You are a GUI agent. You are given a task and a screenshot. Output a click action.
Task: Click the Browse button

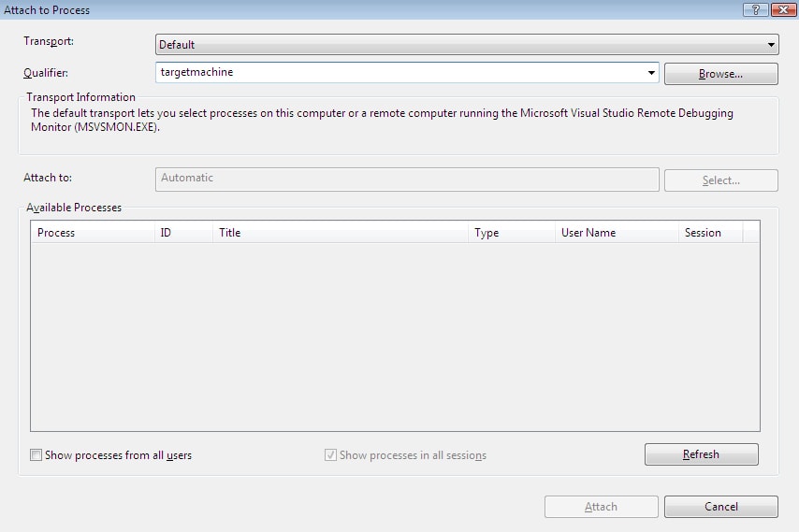coord(721,74)
